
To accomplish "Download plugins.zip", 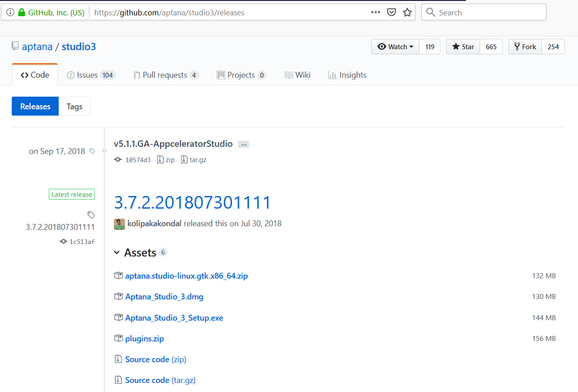I will (x=144, y=339).
